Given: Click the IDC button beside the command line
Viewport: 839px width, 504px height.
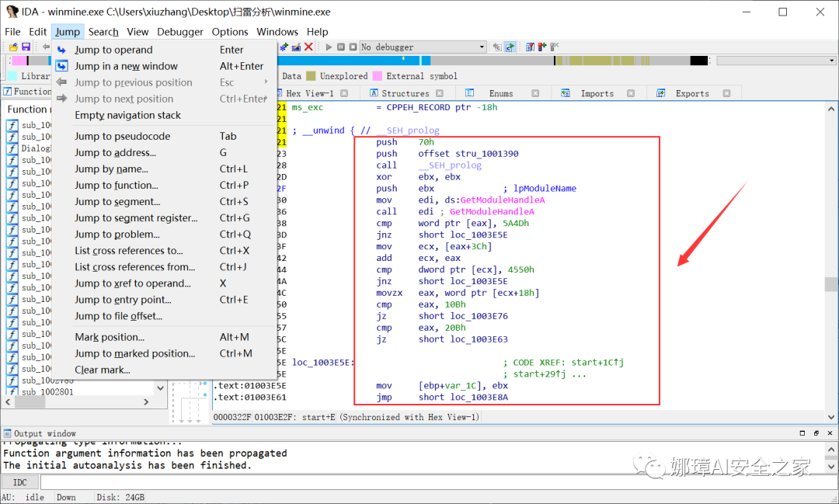Looking at the screenshot, I should (x=19, y=482).
